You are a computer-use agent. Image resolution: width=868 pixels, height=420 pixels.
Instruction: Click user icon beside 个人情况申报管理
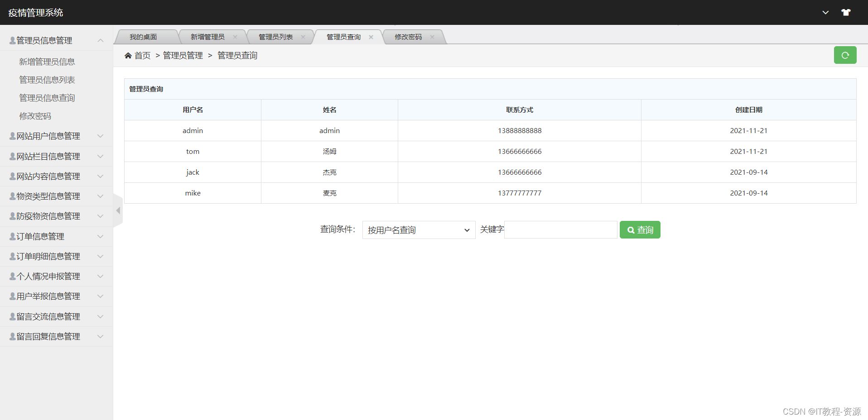tap(13, 276)
